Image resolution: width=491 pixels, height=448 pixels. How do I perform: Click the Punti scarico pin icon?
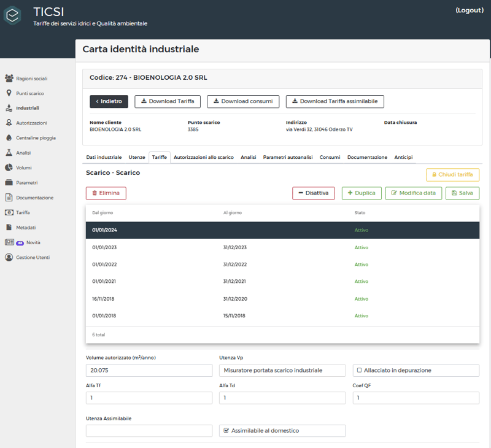click(9, 93)
